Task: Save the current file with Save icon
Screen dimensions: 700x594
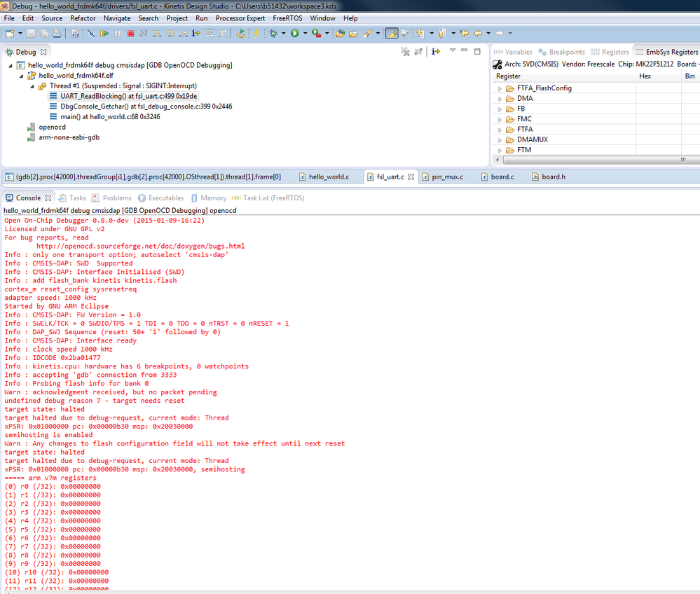Action: 31,34
